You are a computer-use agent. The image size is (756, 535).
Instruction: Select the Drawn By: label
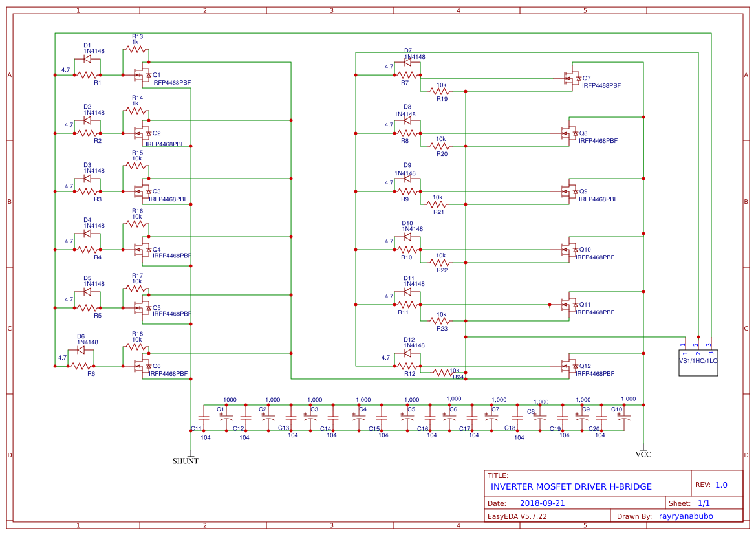[634, 516]
